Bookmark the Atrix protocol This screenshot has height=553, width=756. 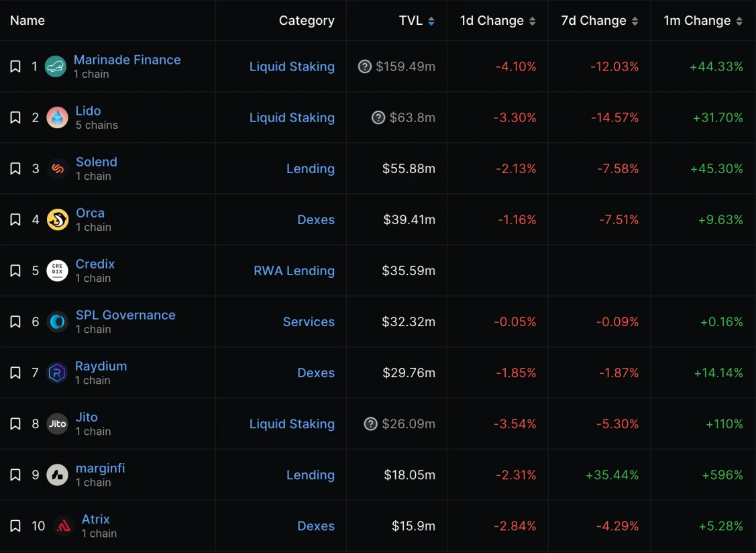pos(15,525)
